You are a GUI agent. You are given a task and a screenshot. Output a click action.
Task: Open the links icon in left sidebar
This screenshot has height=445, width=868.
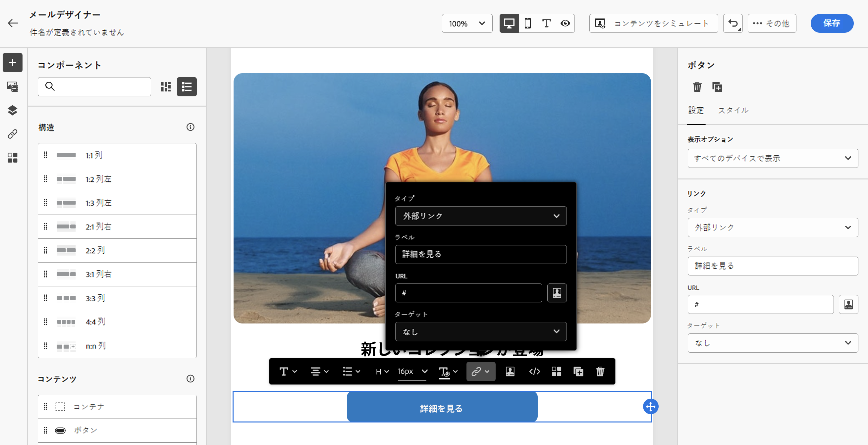[x=13, y=134]
